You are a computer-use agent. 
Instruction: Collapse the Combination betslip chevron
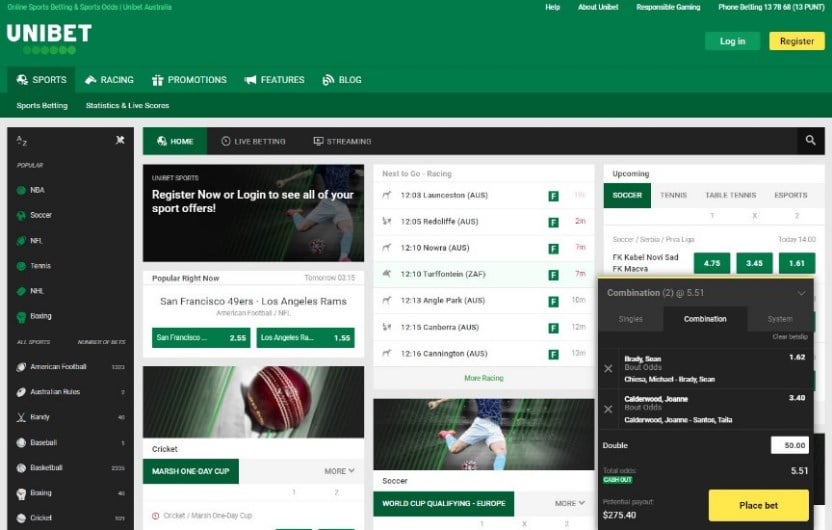[x=801, y=293]
